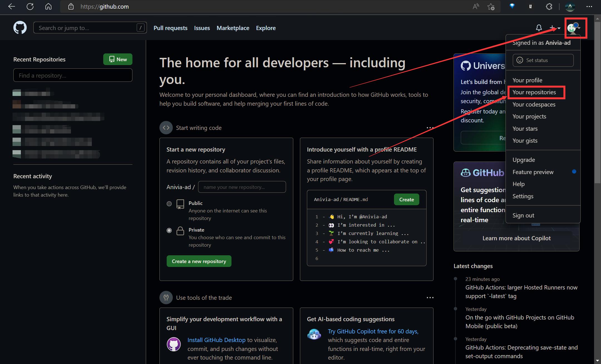Open browser extensions puzzle icon
The height and width of the screenshot is (364, 601).
click(x=549, y=7)
